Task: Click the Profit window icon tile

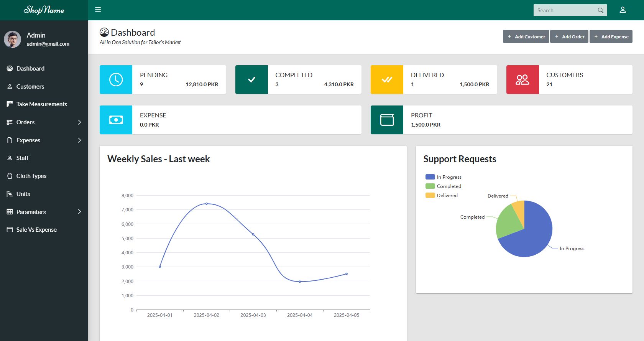Action: [387, 120]
